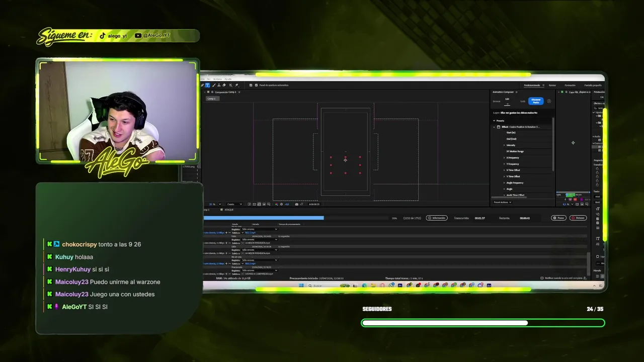Open workspace menu icon next to Predeterminado
The image size is (644, 362).
(543, 85)
